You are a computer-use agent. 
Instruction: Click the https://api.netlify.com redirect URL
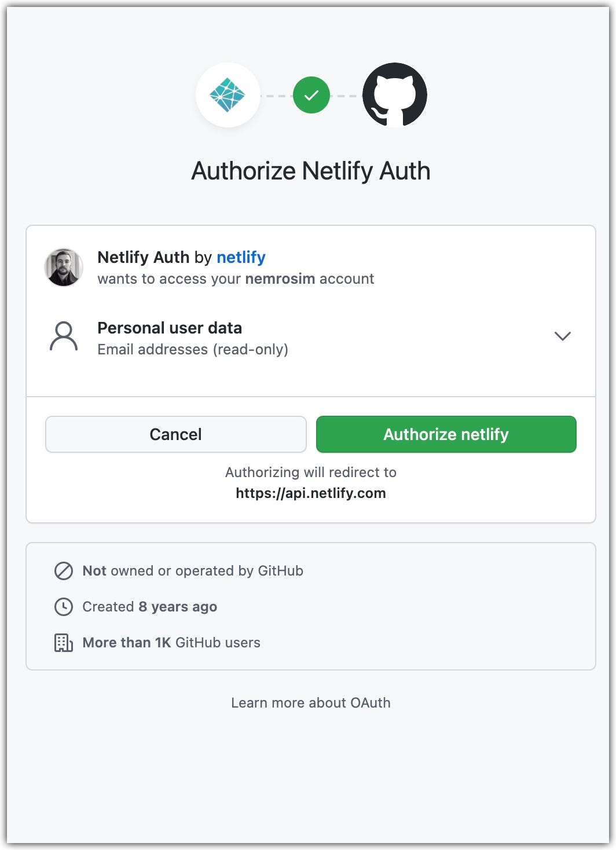310,493
